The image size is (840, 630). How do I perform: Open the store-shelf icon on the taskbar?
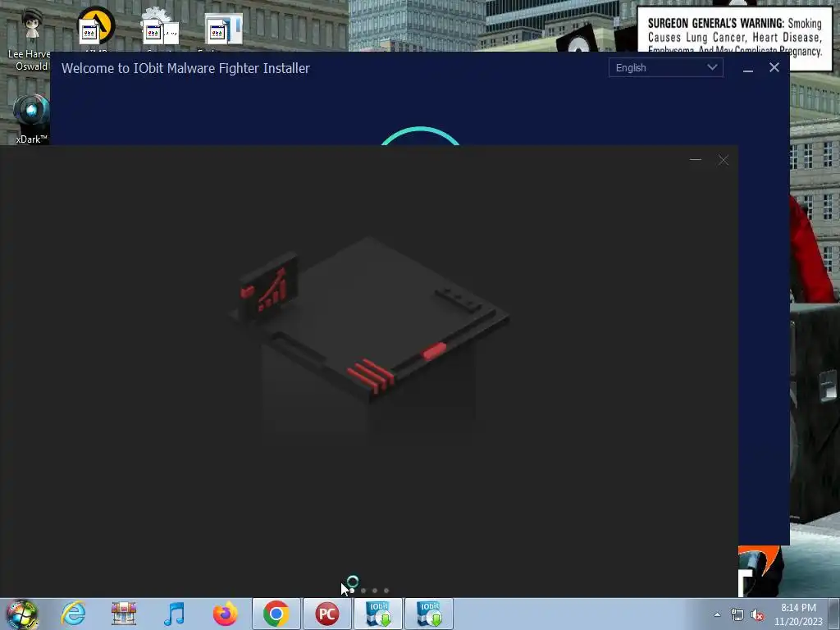click(124, 614)
